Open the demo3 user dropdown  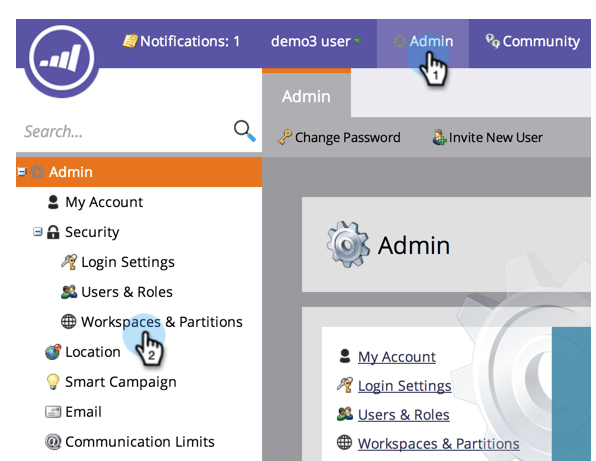coord(315,41)
